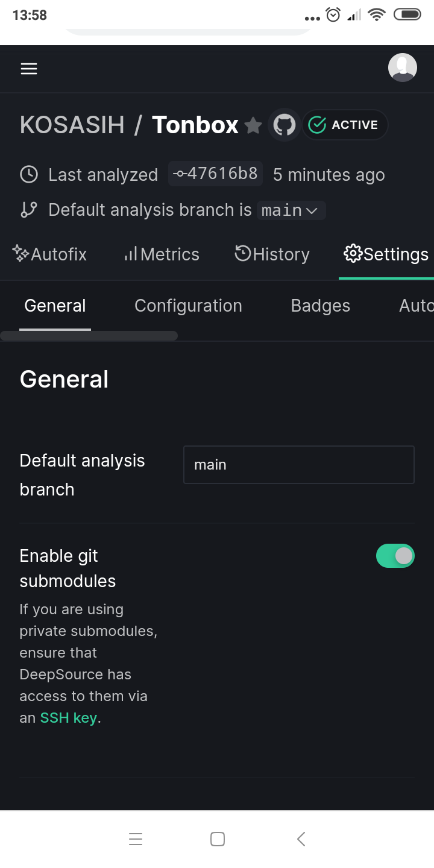Open the Metrics tab
434x868 pixels.
(162, 254)
